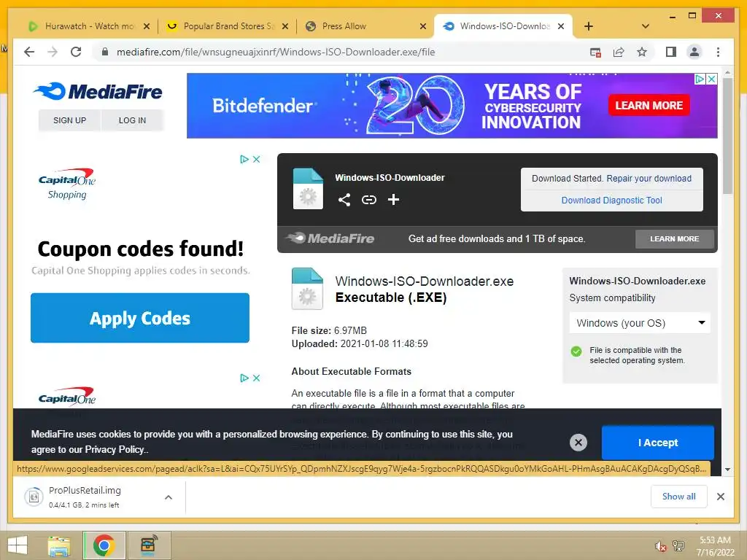Close the lower Capital One ad
747x560 pixels.
pos(256,378)
